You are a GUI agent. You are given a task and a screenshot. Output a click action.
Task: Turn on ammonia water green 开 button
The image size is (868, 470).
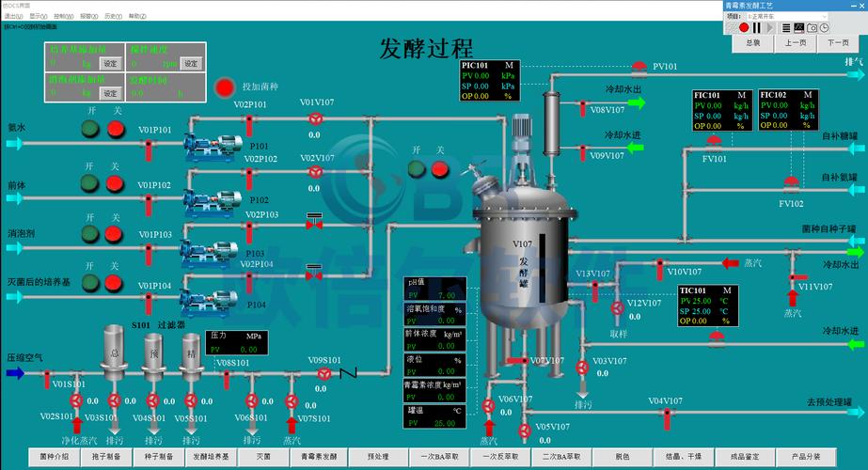[x=91, y=130]
